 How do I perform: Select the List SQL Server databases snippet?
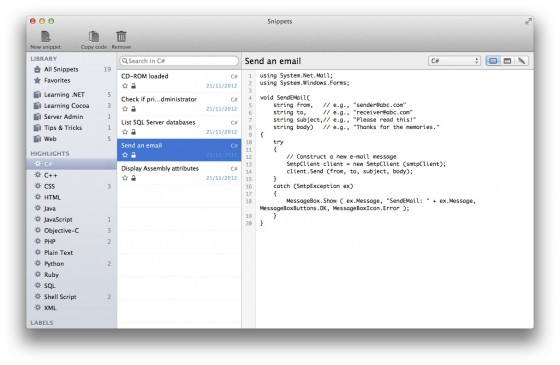click(179, 127)
